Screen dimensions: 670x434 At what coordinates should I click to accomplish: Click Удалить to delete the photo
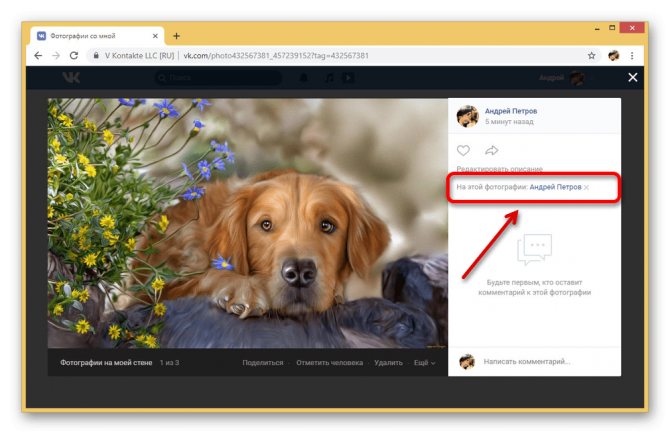(x=388, y=363)
